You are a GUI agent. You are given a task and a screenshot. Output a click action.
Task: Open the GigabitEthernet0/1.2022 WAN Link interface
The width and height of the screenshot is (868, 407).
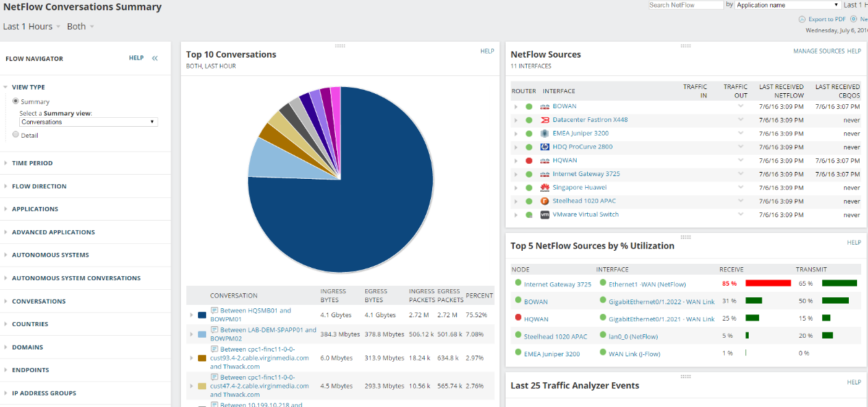coord(662,301)
